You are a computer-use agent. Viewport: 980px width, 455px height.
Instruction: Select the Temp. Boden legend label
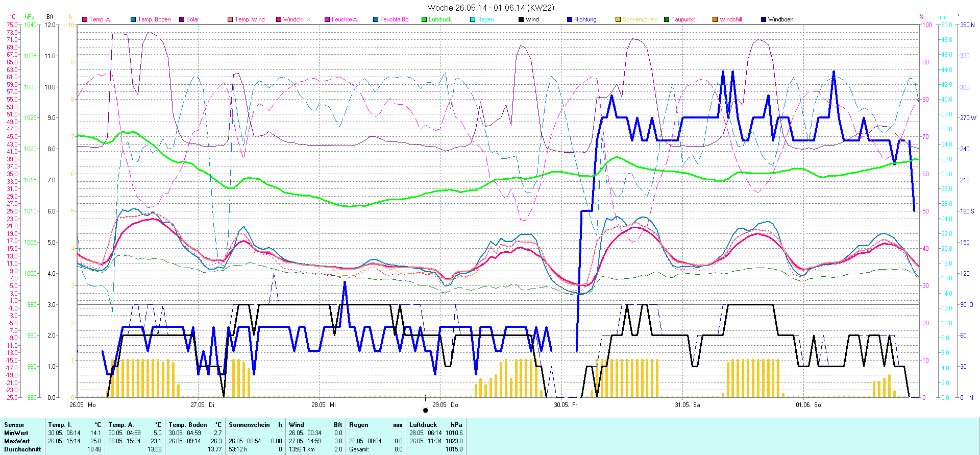coord(154,19)
